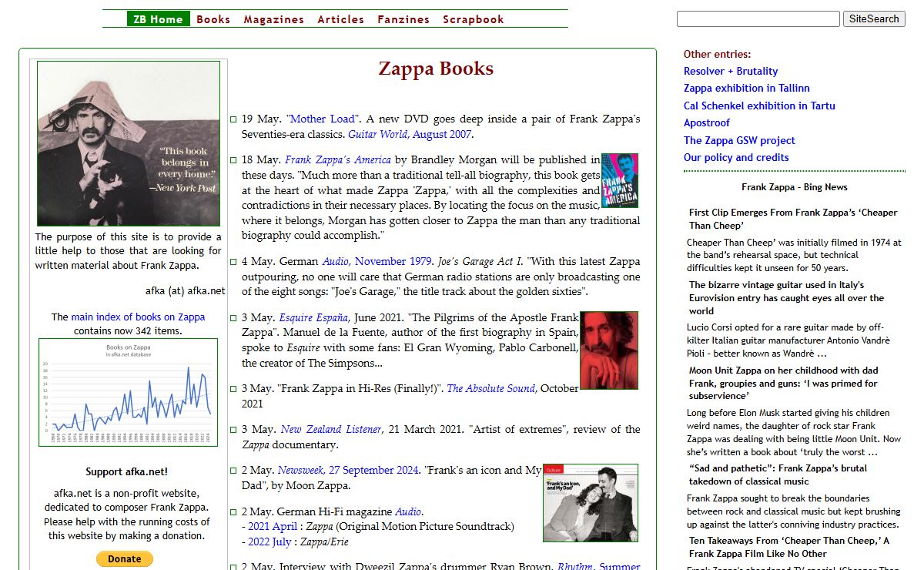Image resolution: width=924 pixels, height=570 pixels.
Task: Open Zappa exhibition in Tallinn link
Action: coord(747,88)
